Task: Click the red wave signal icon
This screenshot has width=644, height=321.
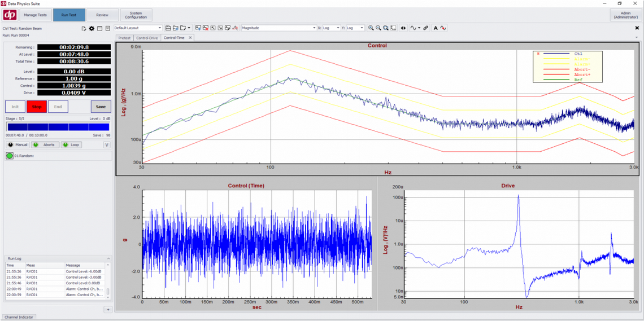Action: pos(443,28)
